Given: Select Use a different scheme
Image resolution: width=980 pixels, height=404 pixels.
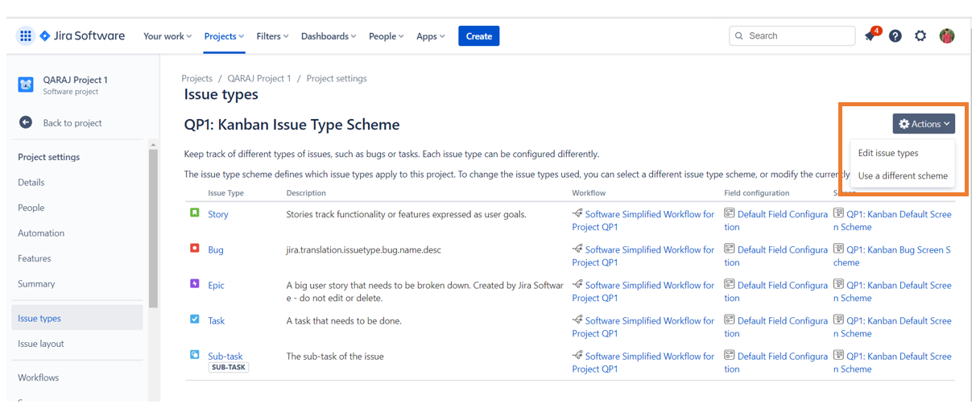Looking at the screenshot, I should (903, 175).
